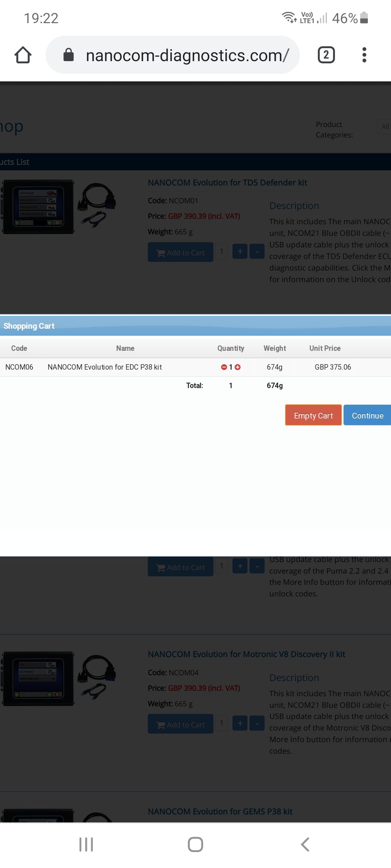Select 'NANOCOM Evolution for EDC P38 kit' name
391x868 pixels.
[x=105, y=367]
